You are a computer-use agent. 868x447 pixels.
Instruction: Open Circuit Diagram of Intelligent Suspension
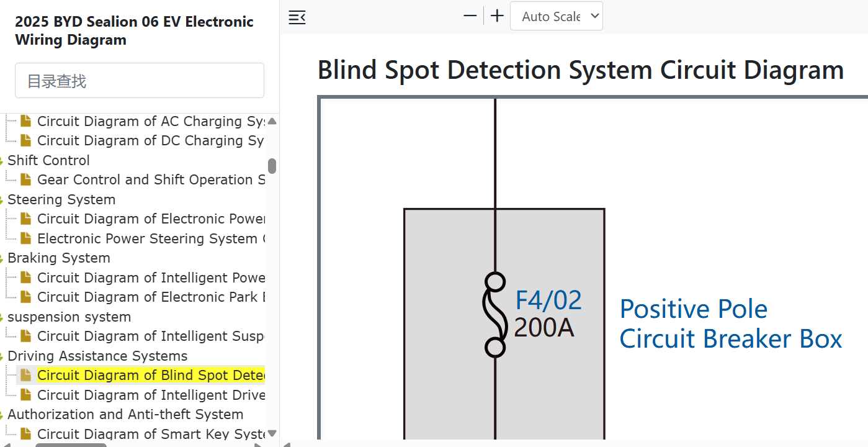click(151, 336)
